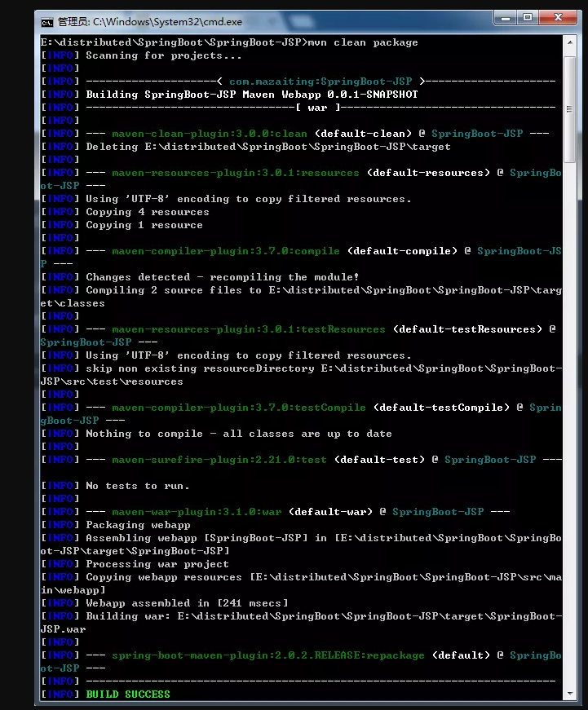
Task: Click the 'Processing war project' line
Action: pos(157,564)
